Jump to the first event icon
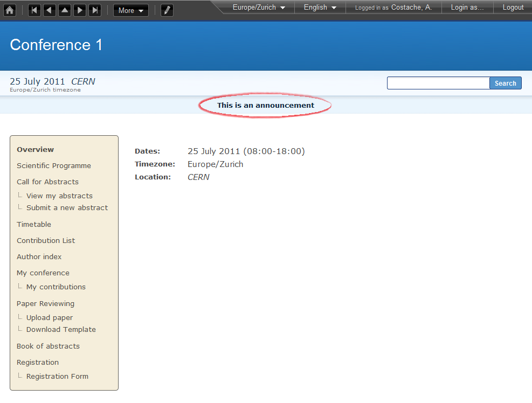This screenshot has width=532, height=403. coord(34,10)
